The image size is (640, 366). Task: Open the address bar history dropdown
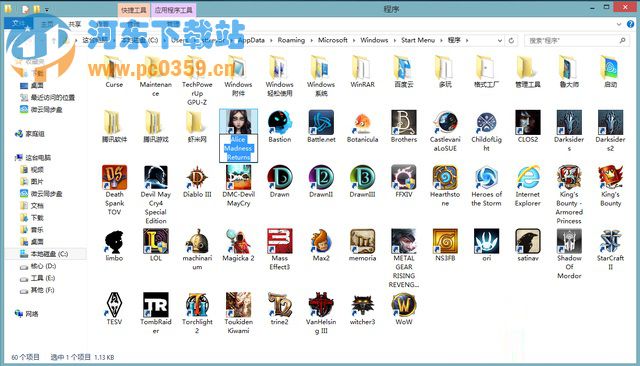pos(500,40)
